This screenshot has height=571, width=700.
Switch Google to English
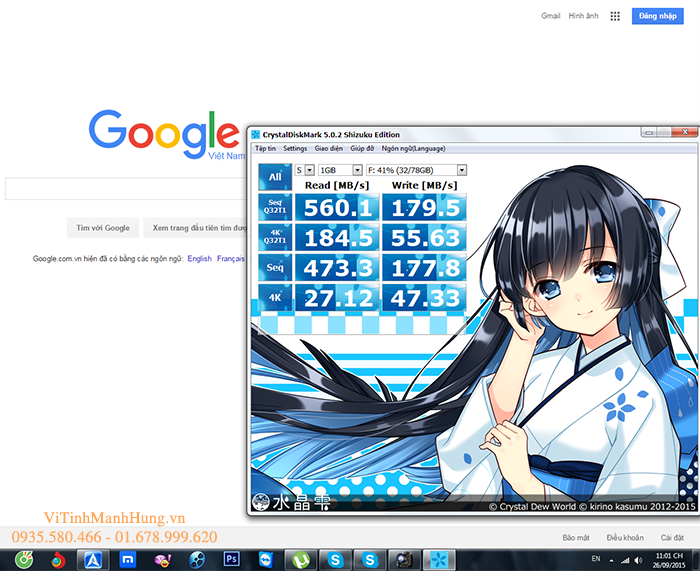(x=200, y=258)
